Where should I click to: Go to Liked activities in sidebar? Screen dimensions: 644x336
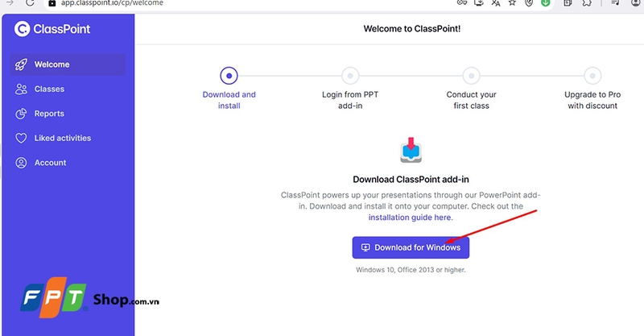62,139
